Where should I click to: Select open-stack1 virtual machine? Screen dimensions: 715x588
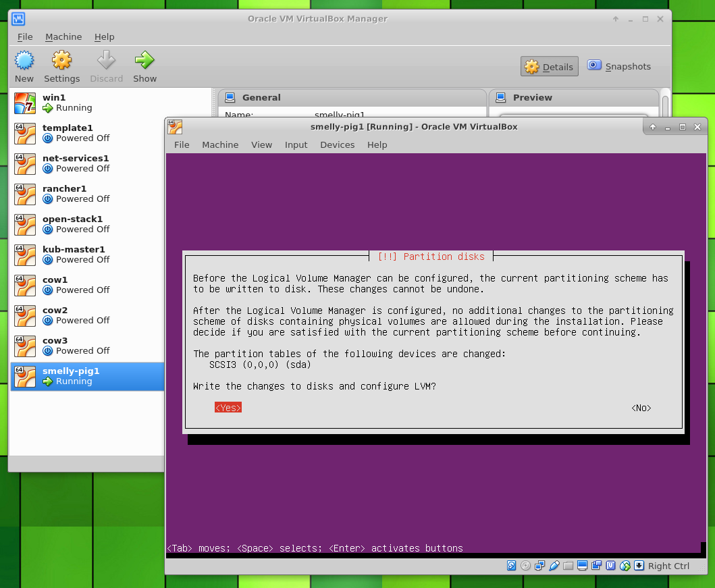pos(87,225)
